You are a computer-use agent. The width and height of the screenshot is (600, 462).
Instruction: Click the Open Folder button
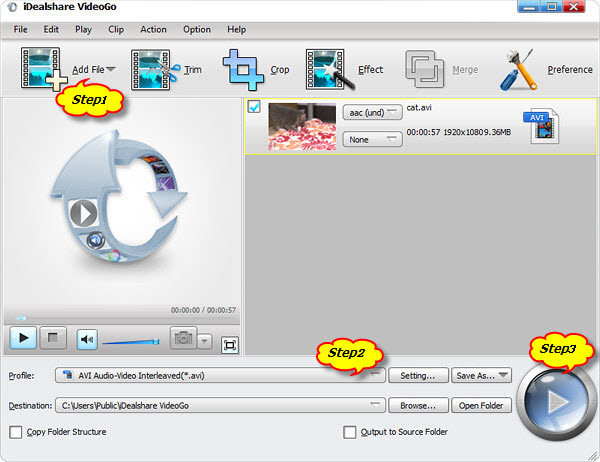tap(481, 405)
